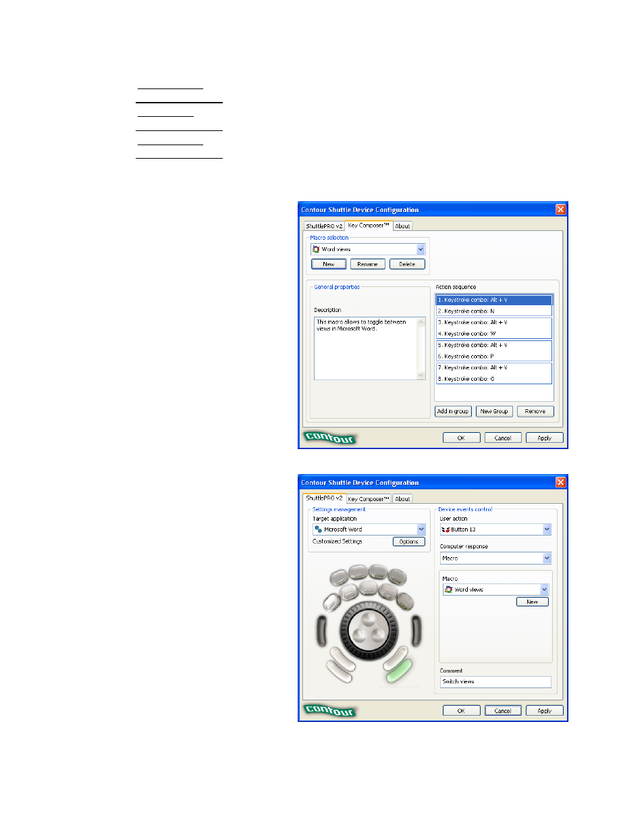The height and width of the screenshot is (834, 644).
Task: Open Options beside Customized Settings
Action: pos(408,542)
